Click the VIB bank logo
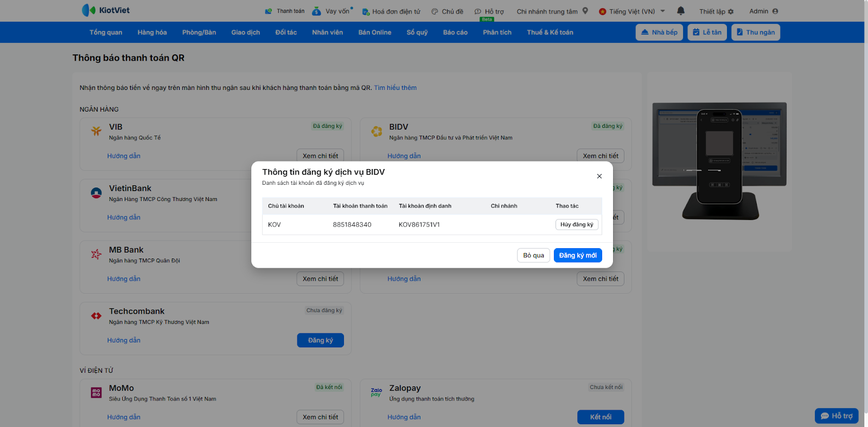The height and width of the screenshot is (427, 868). pos(97,131)
